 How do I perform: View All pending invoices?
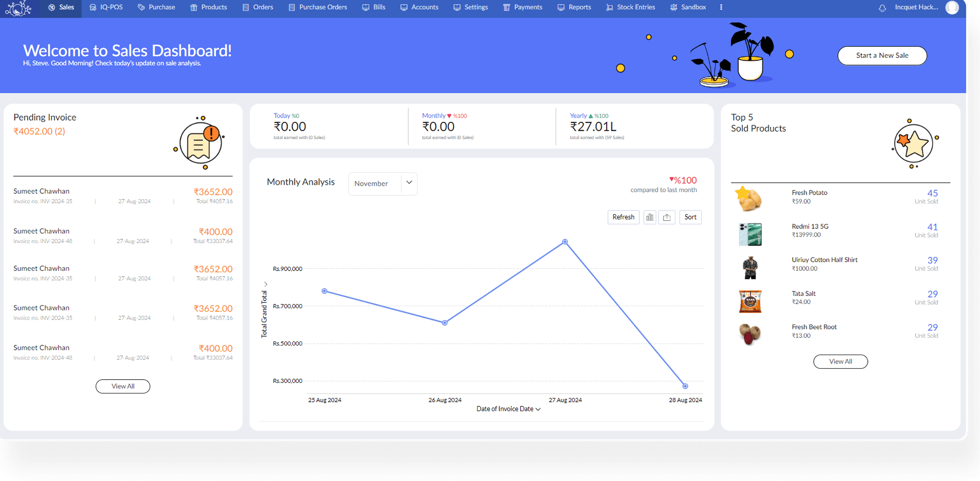pos(122,386)
